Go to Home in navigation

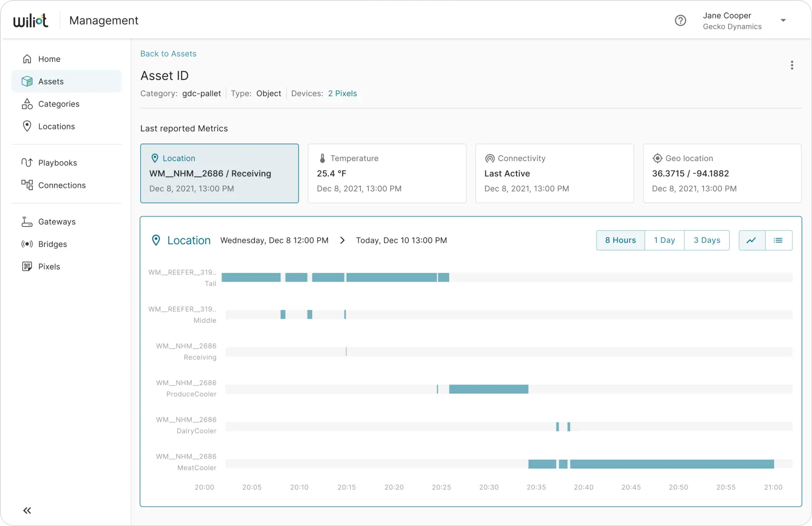pos(67,59)
